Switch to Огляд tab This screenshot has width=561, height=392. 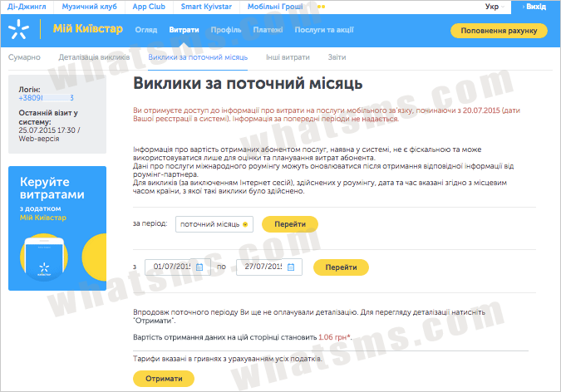click(146, 30)
